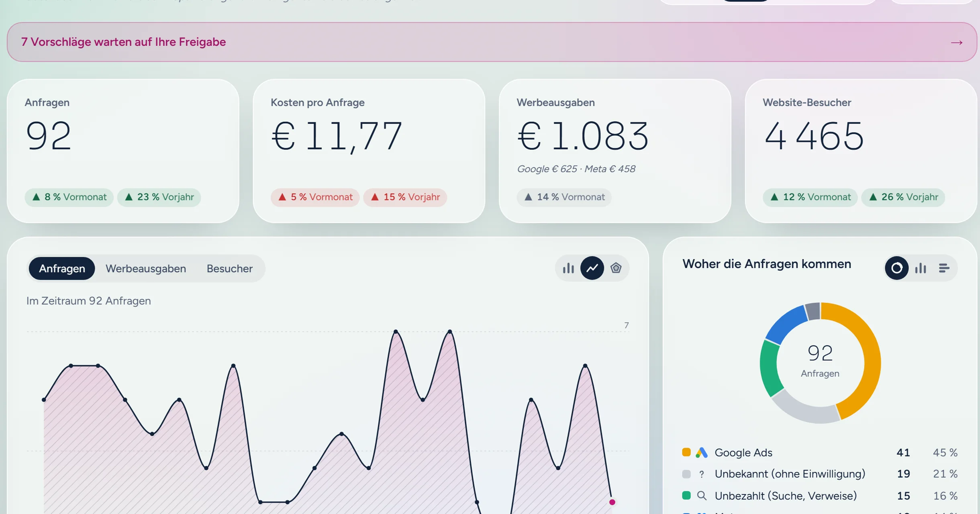This screenshot has width=980, height=514.
Task: Click the green Unbezahlt legend swatch
Action: click(686, 495)
